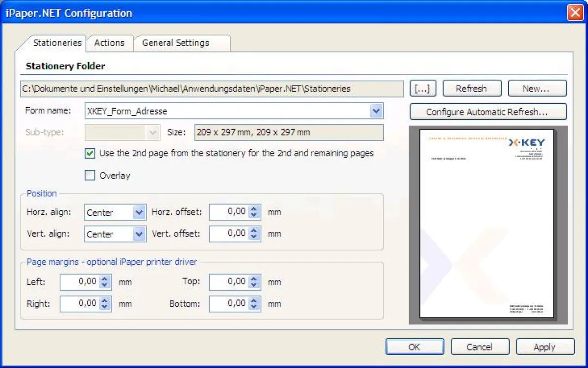Image resolution: width=588 pixels, height=368 pixels.
Task: Click the Left margin spinner arrows
Action: tap(105, 282)
